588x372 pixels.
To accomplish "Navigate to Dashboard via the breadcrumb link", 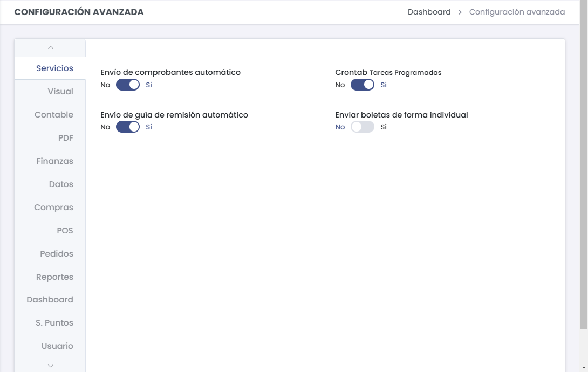I will [x=429, y=11].
